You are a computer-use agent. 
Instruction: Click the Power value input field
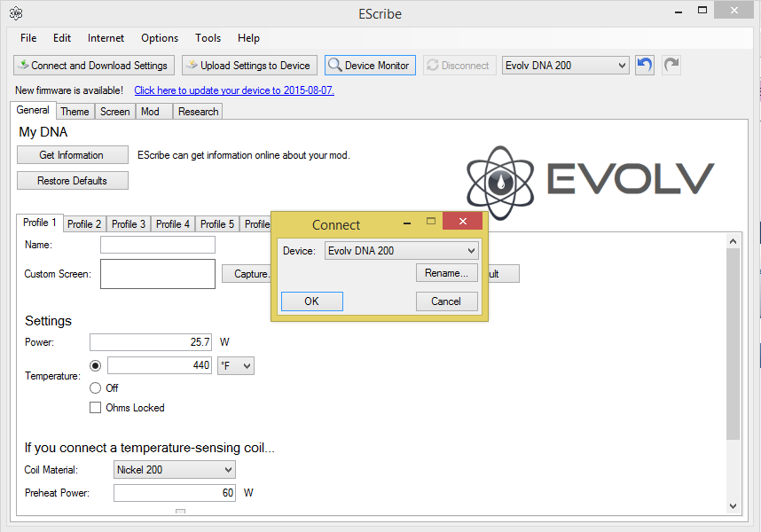(x=151, y=342)
